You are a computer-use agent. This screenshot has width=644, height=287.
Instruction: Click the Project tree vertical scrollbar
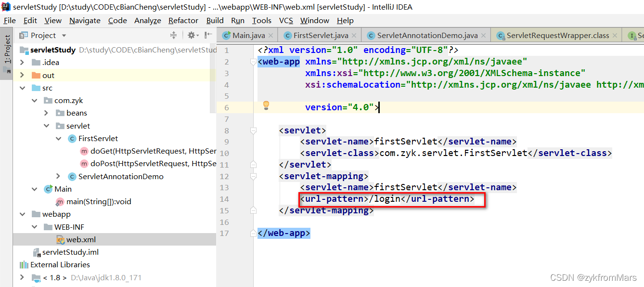213,79
